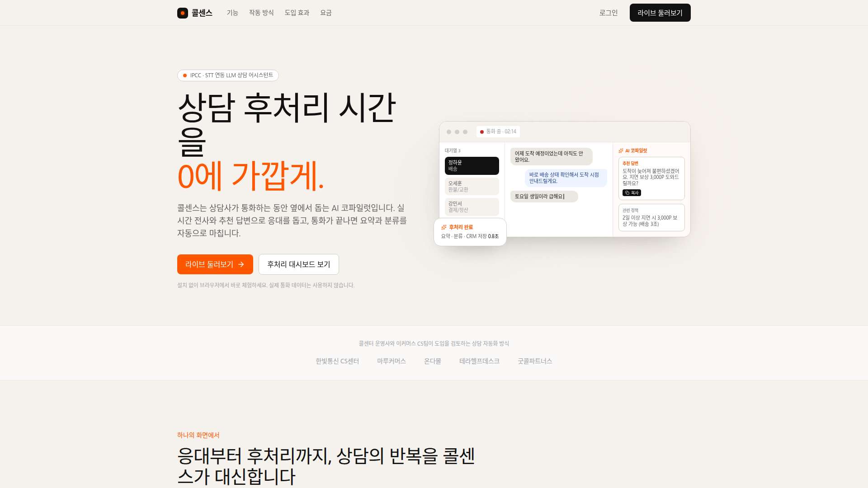Click the 온다몰 logo text
868x488 pixels.
click(x=433, y=361)
